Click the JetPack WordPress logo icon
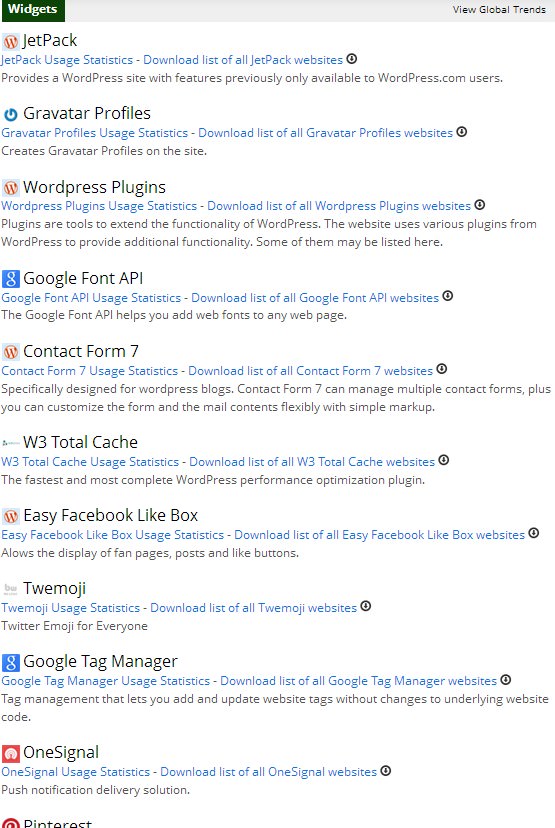Screen dimensions: 555x828 click(x=11, y=41)
